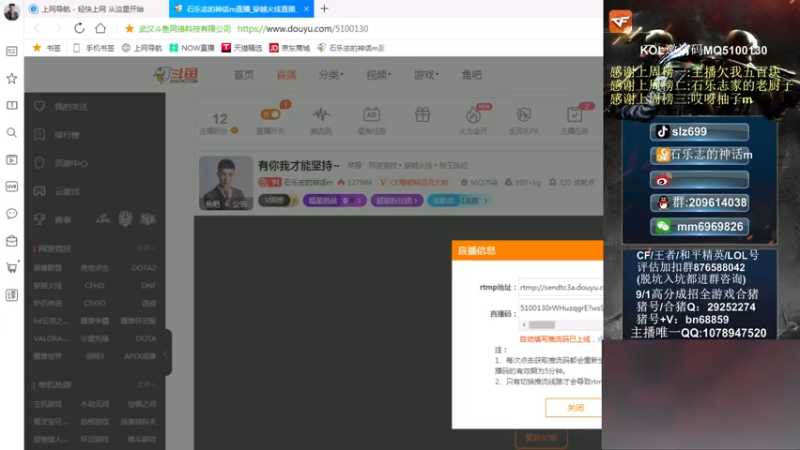Open 页游中心 in left sidebar
Image resolution: width=800 pixels, height=450 pixels.
[71, 163]
